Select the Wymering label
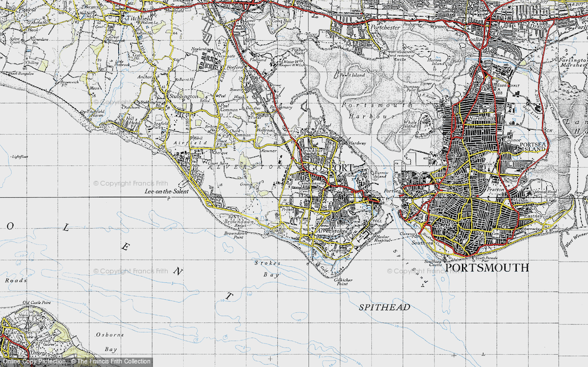Image resolution: width=588 pixels, height=367 pixels. pos(441,27)
